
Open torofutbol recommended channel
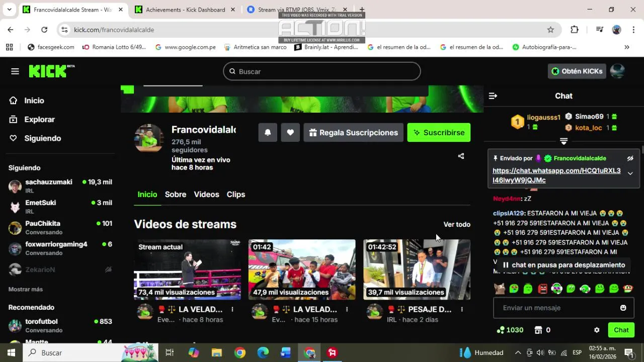pyautogui.click(x=60, y=325)
